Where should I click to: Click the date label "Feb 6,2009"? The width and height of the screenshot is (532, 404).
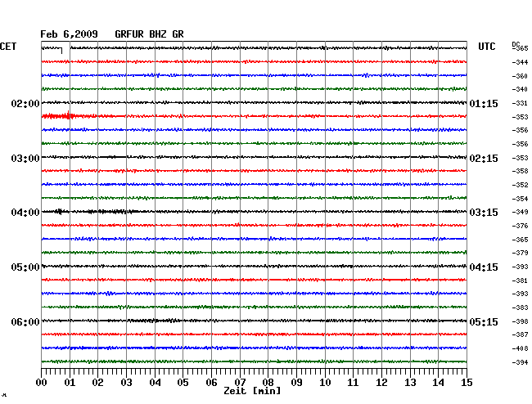(69, 34)
